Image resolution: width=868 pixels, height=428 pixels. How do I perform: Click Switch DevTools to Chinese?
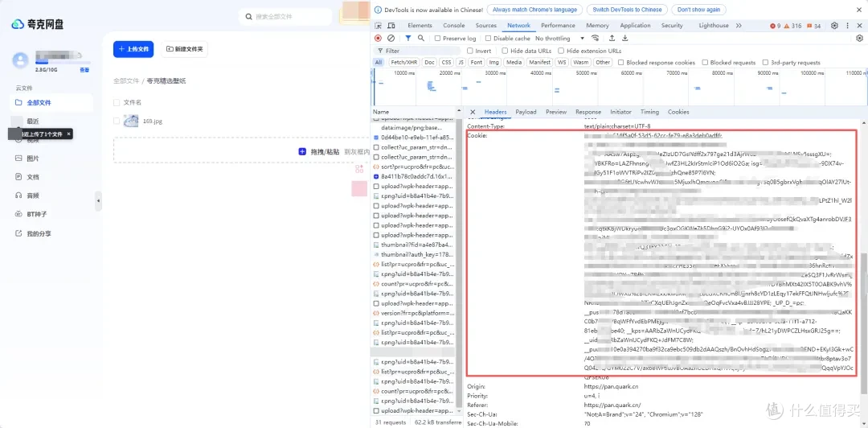tap(627, 10)
